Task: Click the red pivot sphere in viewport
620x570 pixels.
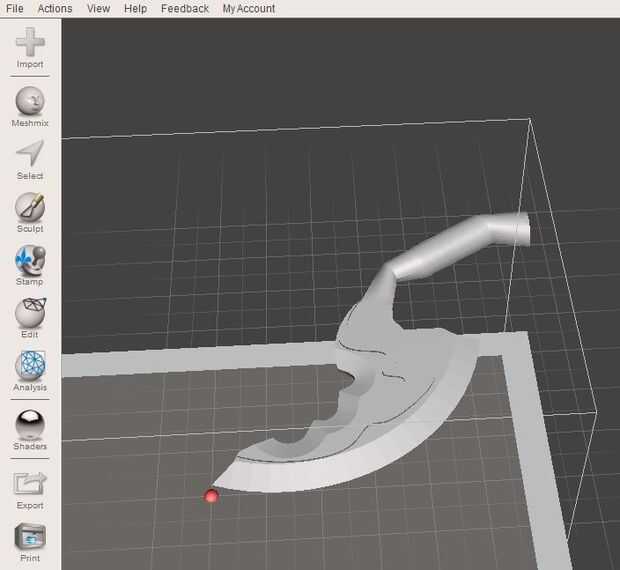Action: point(212,496)
